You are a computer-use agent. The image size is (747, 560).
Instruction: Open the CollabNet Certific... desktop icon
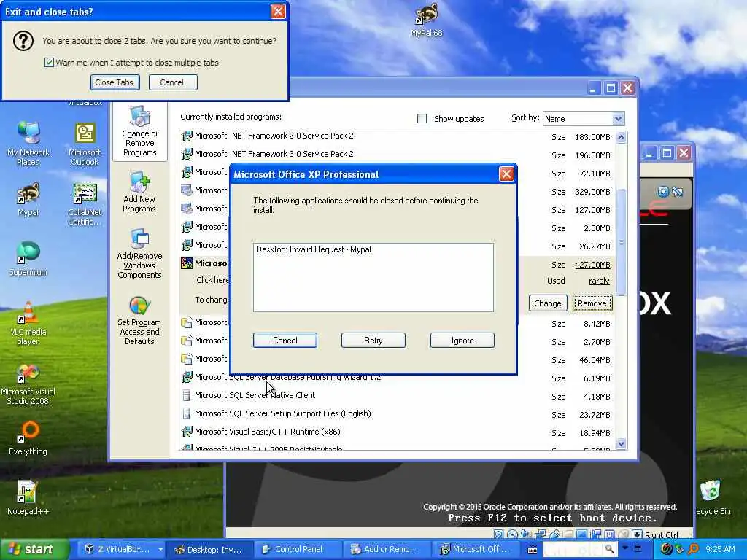[85, 204]
